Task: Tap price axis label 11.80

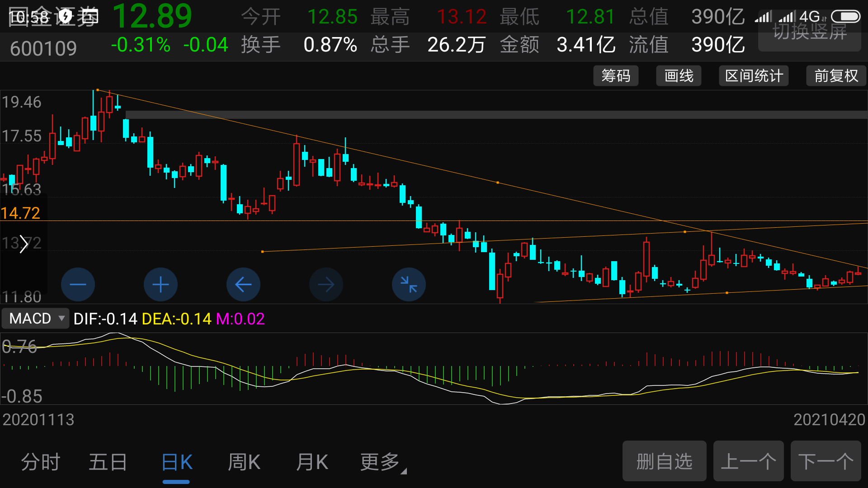Action: [22, 297]
